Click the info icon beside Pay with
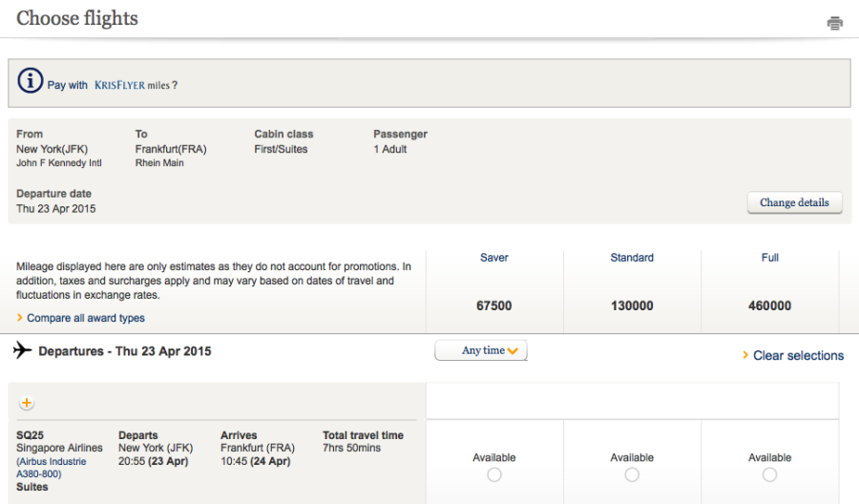Viewport: 859px width, 504px height. 31,83
